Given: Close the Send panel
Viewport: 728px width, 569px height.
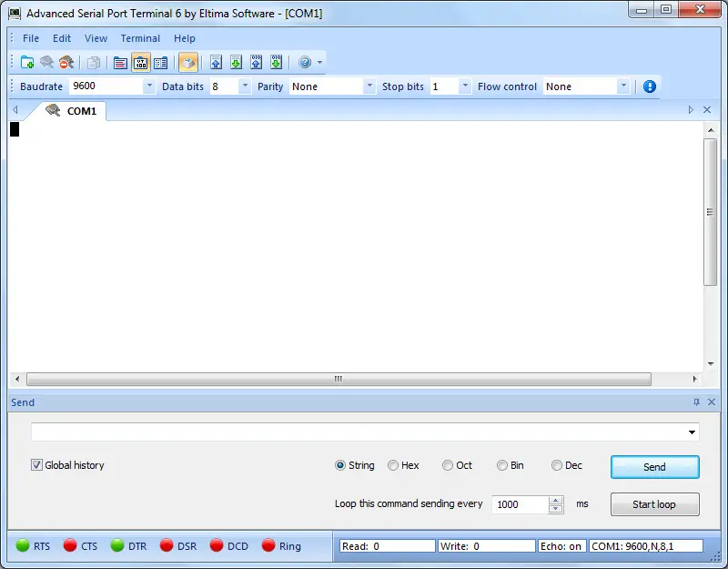Looking at the screenshot, I should click(x=712, y=402).
